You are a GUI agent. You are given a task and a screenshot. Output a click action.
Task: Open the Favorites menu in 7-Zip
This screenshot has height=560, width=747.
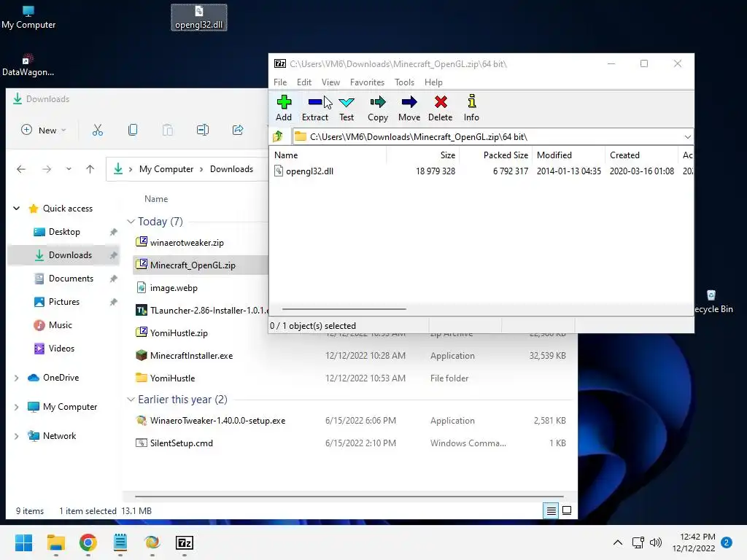tap(367, 82)
